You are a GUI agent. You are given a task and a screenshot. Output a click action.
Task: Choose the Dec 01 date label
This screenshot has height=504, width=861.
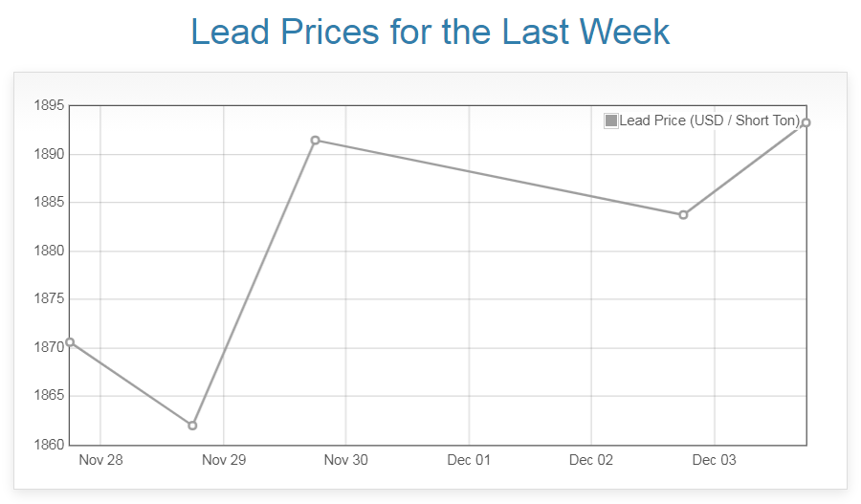pos(469,460)
